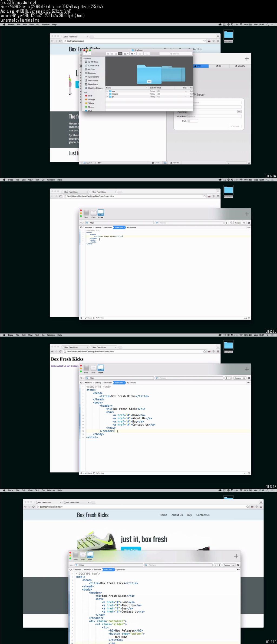
Task: Toggle Remote pane in first frame's Coda bottom bar
Action: pyautogui.click(x=174, y=163)
